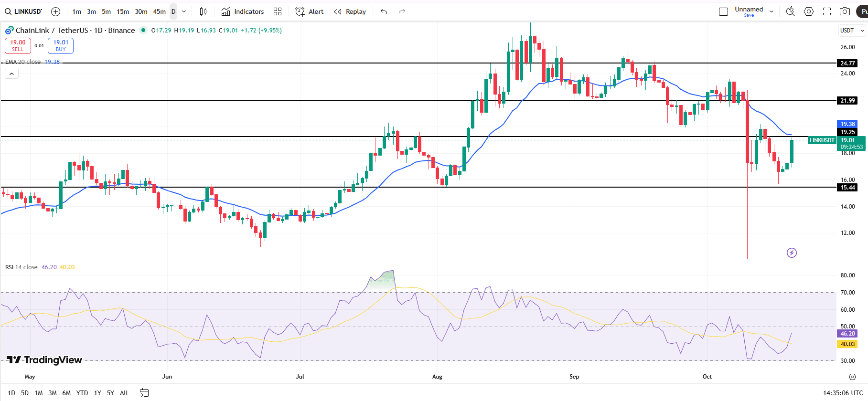Click the 19.01 BUY button

coord(61,45)
